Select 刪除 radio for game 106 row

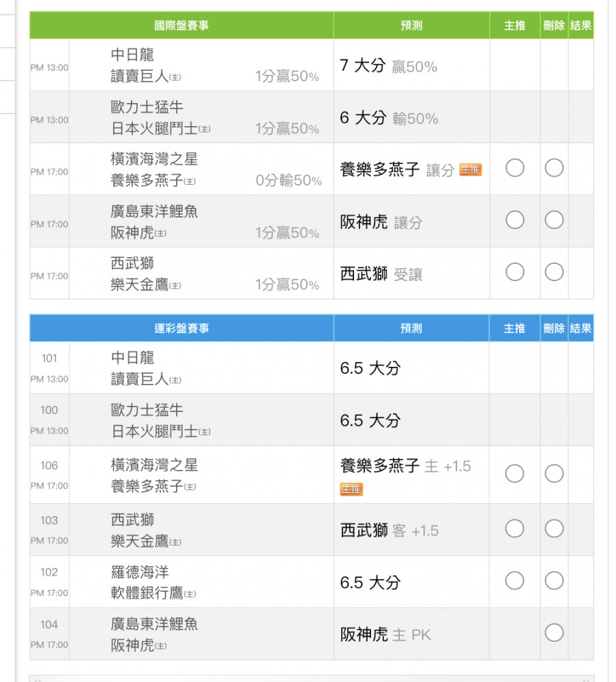point(554,473)
